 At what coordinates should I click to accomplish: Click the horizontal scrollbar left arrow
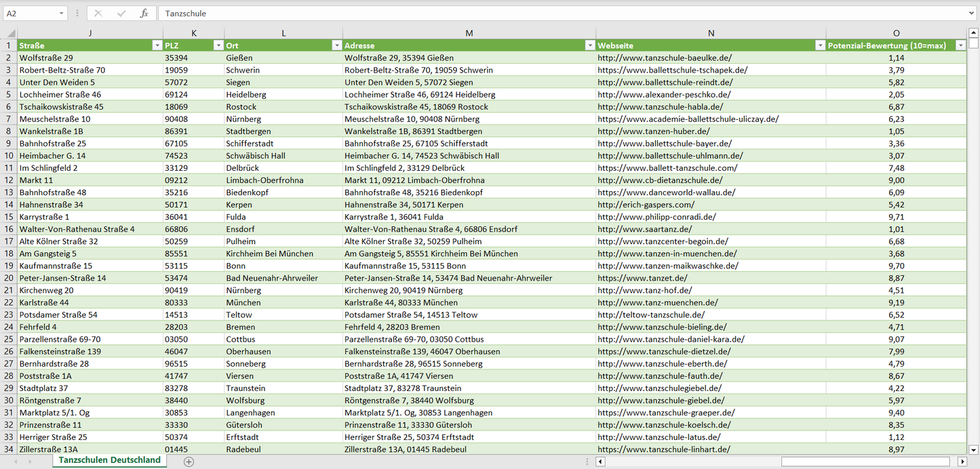(x=600, y=462)
